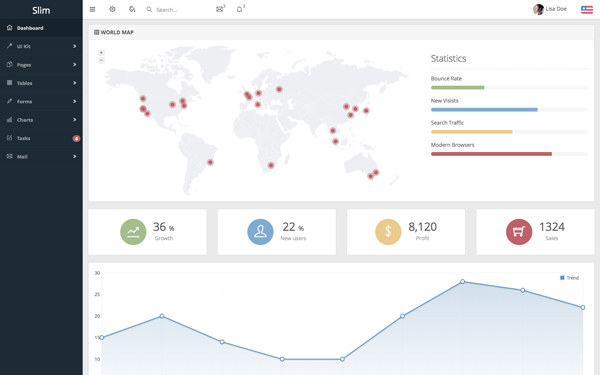This screenshot has height=375, width=600.
Task: Click the chart data point at 20 on left peak
Action: pos(162,316)
